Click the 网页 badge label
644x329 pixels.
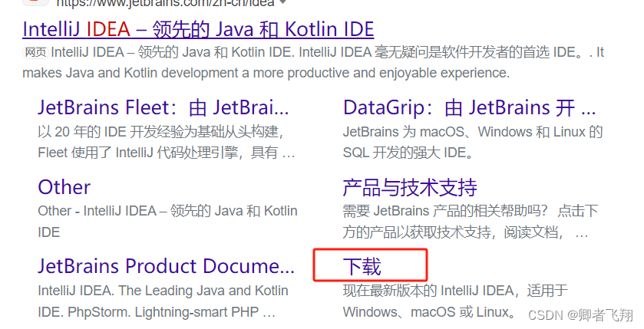tap(36, 52)
